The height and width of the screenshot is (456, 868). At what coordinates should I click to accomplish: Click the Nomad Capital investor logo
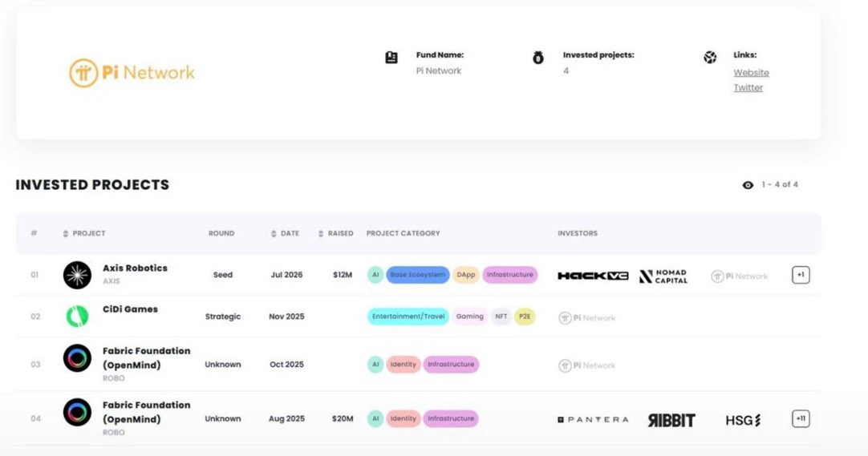point(663,276)
